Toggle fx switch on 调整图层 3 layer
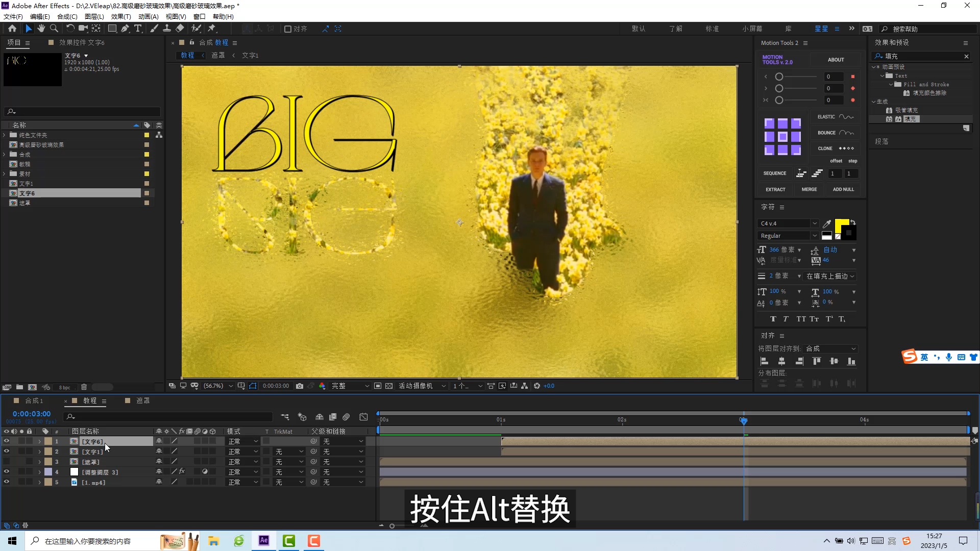 (x=182, y=471)
